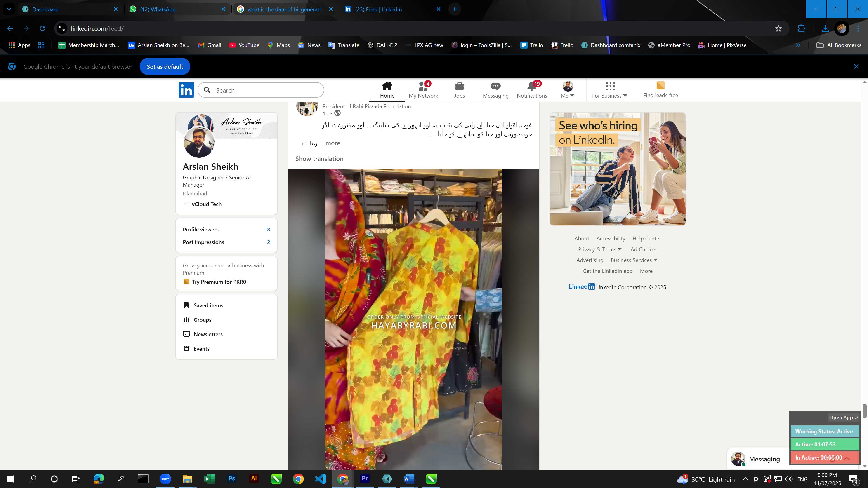Open Windows Start menu
The height and width of the screenshot is (488, 868).
(x=11, y=479)
